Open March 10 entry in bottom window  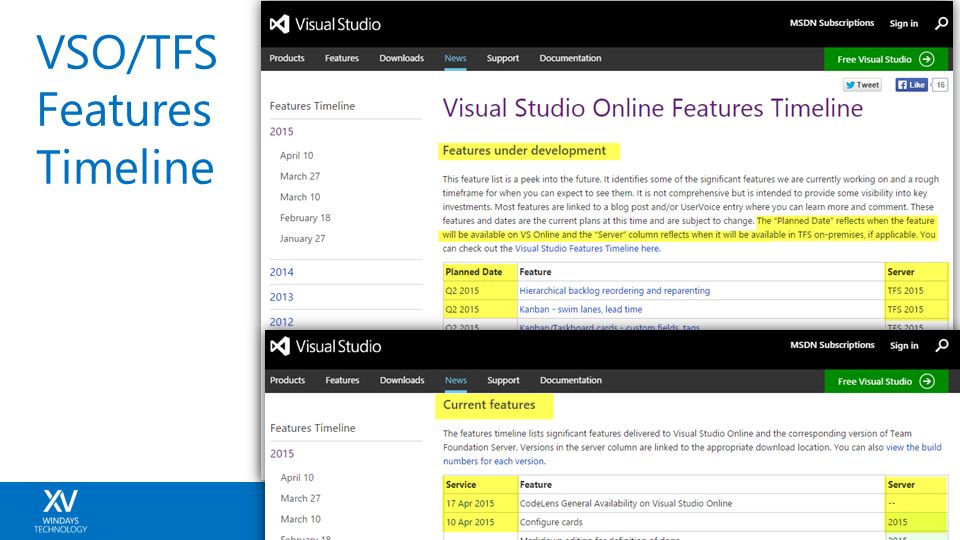pyautogui.click(x=301, y=519)
